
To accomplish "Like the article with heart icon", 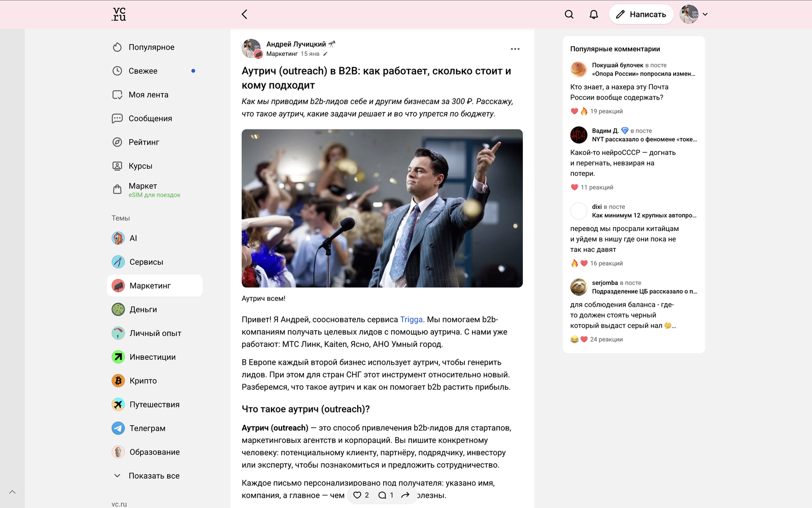I will click(357, 495).
